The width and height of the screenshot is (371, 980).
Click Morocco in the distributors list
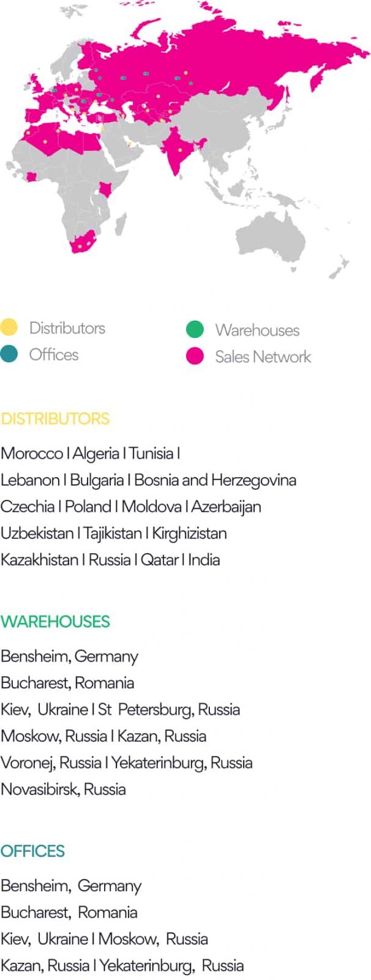pyautogui.click(x=32, y=453)
